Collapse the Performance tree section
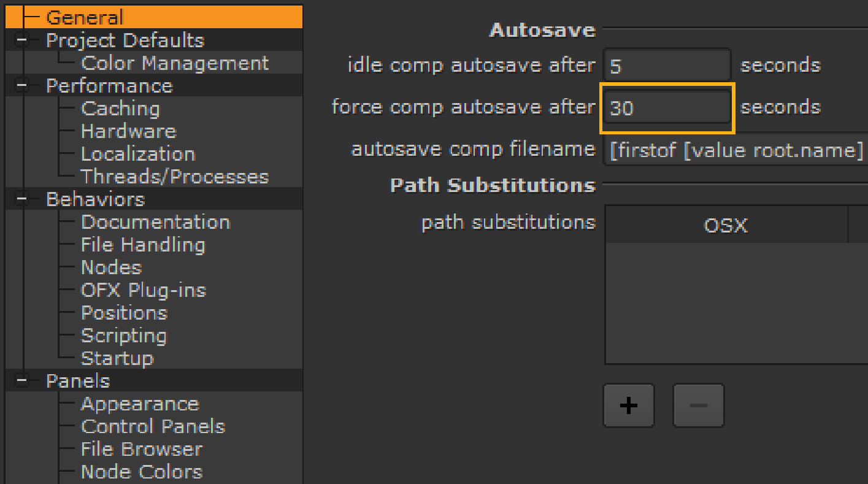Image resolution: width=868 pixels, height=484 pixels. [x=23, y=86]
